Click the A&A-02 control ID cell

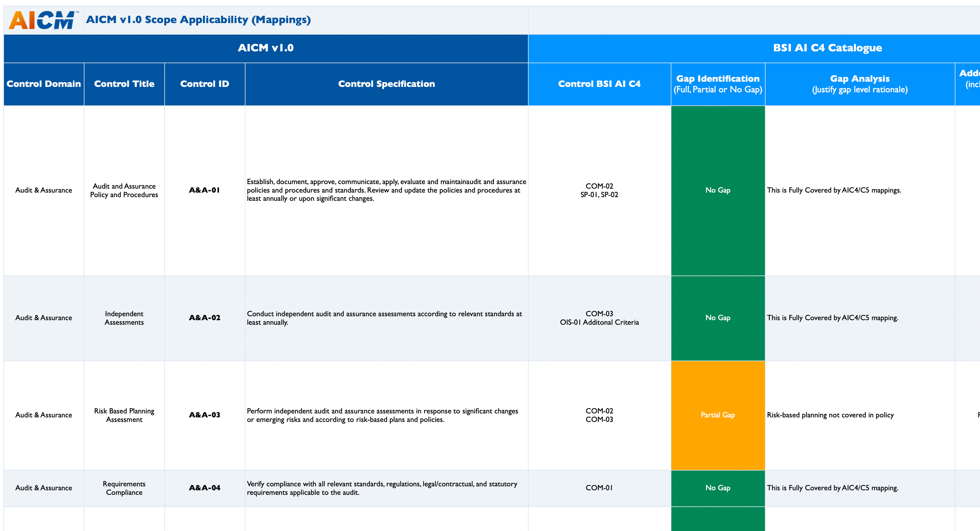pos(205,318)
